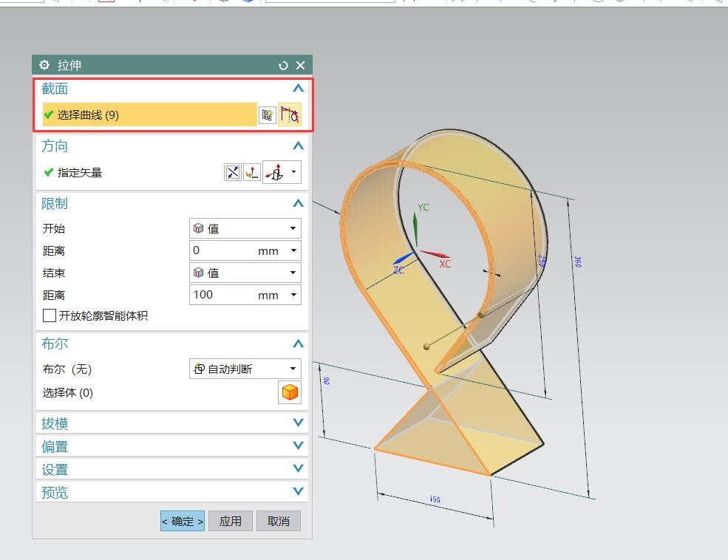Click the extrude end drag handle sphere
The image size is (728, 560).
(426, 346)
